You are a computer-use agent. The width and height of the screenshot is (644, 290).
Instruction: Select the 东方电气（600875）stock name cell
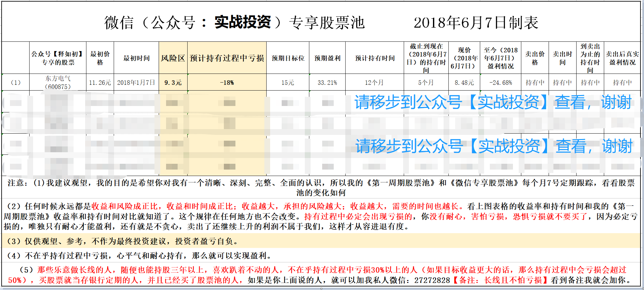tap(57, 83)
